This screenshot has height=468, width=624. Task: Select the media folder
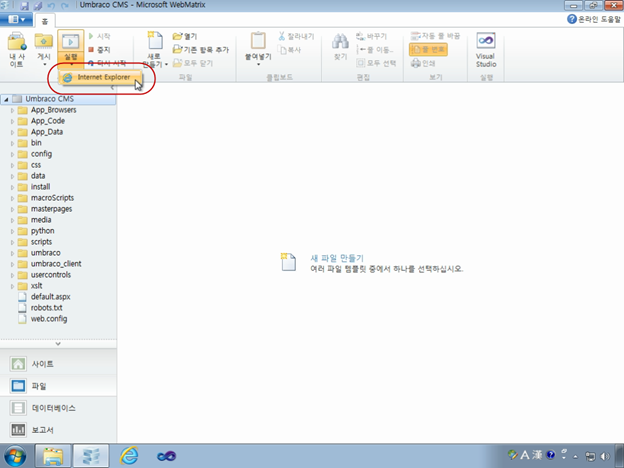pos(41,220)
